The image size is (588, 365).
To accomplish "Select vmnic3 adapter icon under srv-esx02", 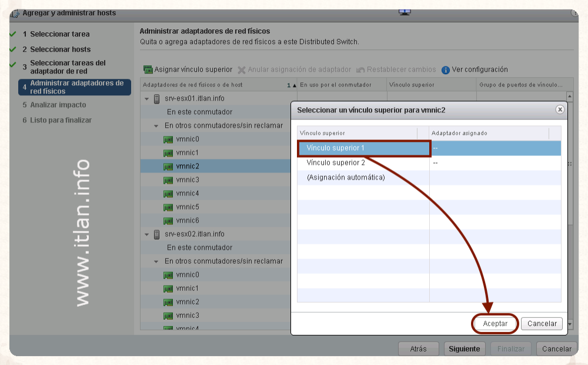I will 168,316.
